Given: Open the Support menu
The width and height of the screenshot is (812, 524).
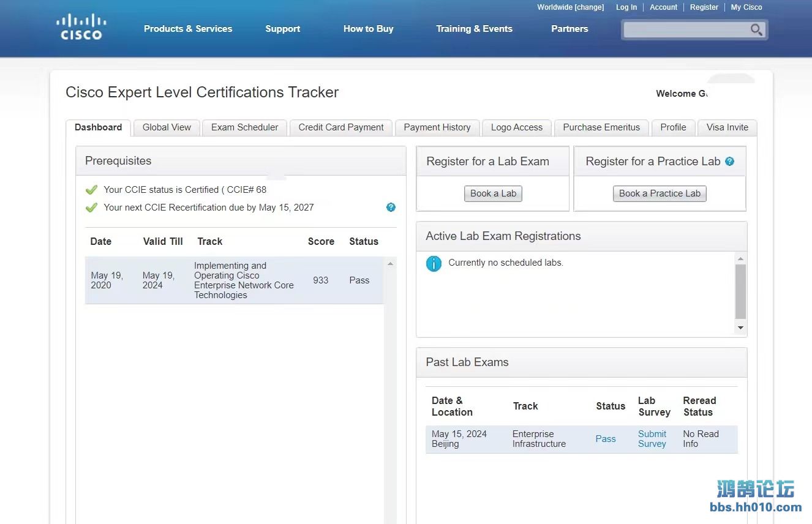Looking at the screenshot, I should (x=283, y=29).
